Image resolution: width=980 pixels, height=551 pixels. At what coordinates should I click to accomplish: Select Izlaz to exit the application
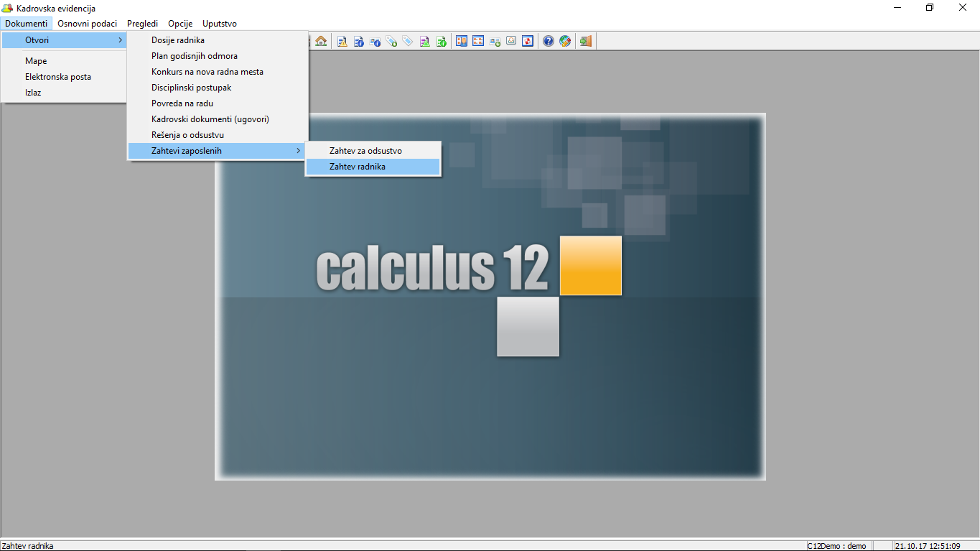tap(64, 93)
